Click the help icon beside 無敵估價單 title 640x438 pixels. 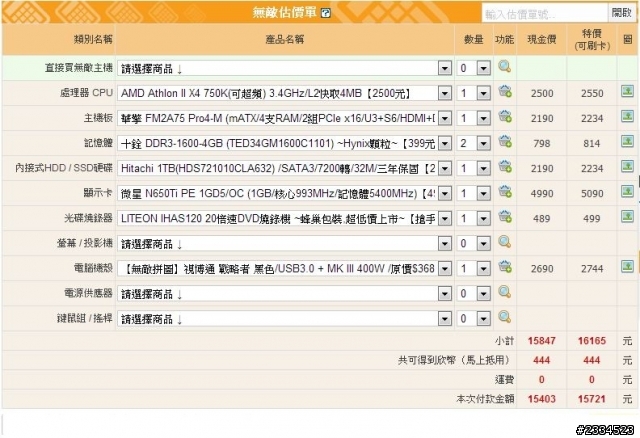[x=325, y=13]
